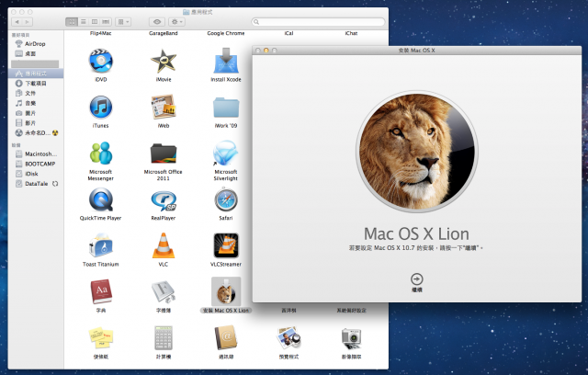Viewport: 588px width, 375px height.
Task: Select iDisk in the sidebar
Action: click(x=36, y=174)
